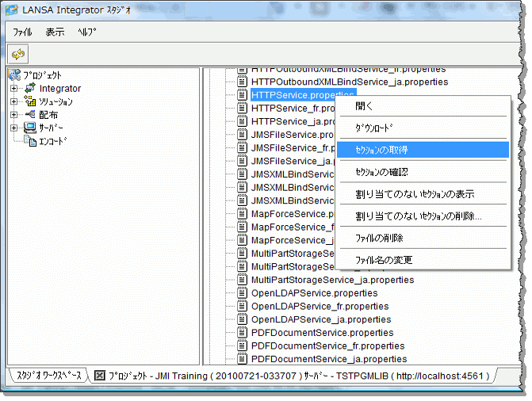Click file icon of PDFDocumentService_fr.properties
The image size is (532, 401).
tap(242, 346)
